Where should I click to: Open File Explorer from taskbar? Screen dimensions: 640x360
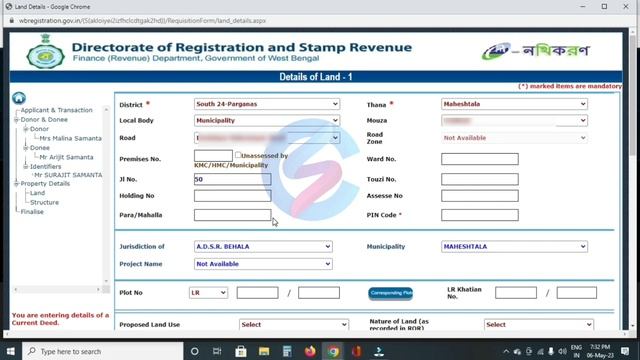point(264,351)
